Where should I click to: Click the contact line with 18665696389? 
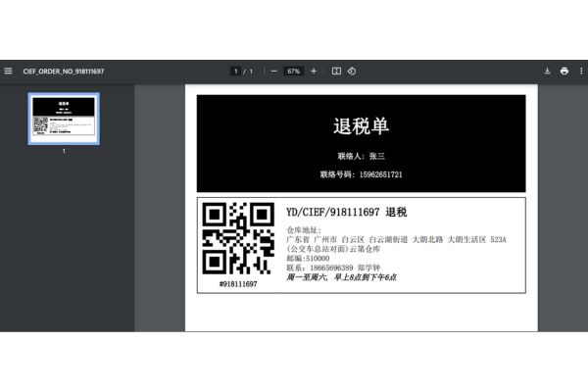click(333, 268)
